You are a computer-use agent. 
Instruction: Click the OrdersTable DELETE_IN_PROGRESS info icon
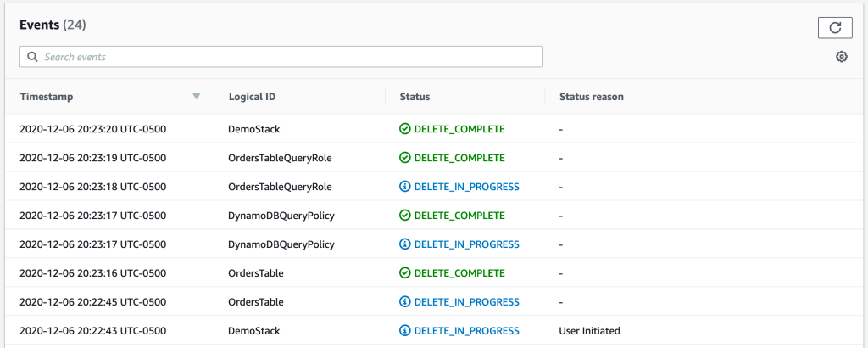click(x=405, y=302)
